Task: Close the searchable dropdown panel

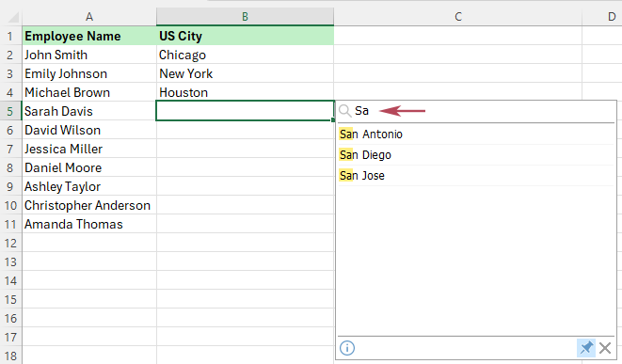Action: click(x=605, y=348)
